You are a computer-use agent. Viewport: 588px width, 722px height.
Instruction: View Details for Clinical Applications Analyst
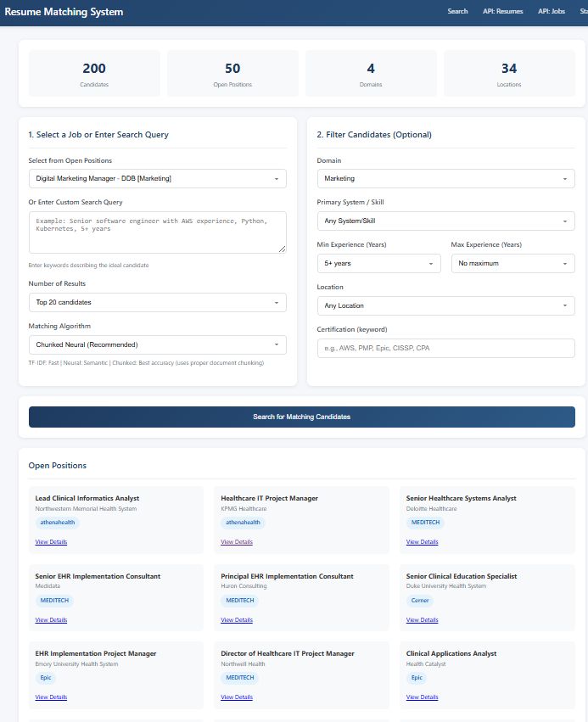pos(423,697)
